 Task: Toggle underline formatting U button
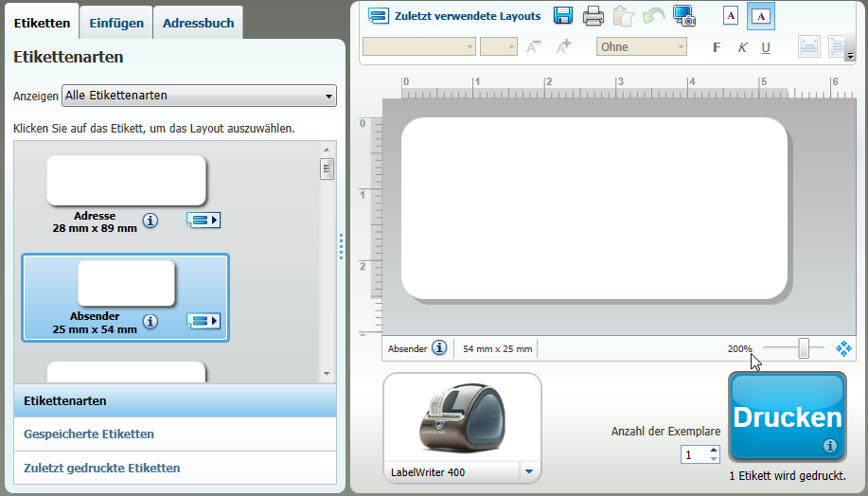click(x=766, y=47)
